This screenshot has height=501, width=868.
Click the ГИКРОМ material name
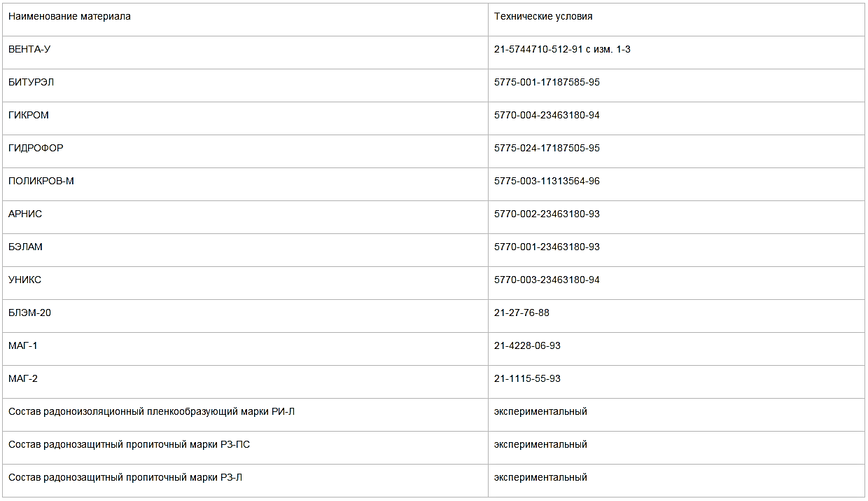point(29,116)
